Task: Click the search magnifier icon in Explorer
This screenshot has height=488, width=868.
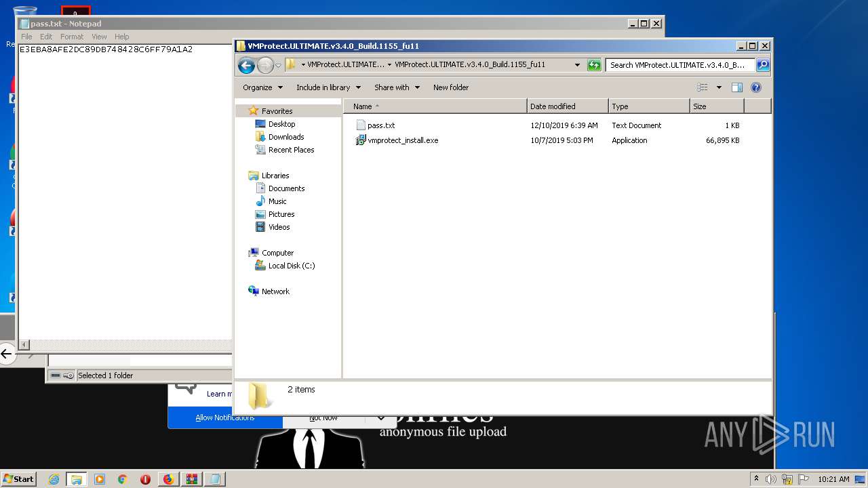Action: point(762,65)
